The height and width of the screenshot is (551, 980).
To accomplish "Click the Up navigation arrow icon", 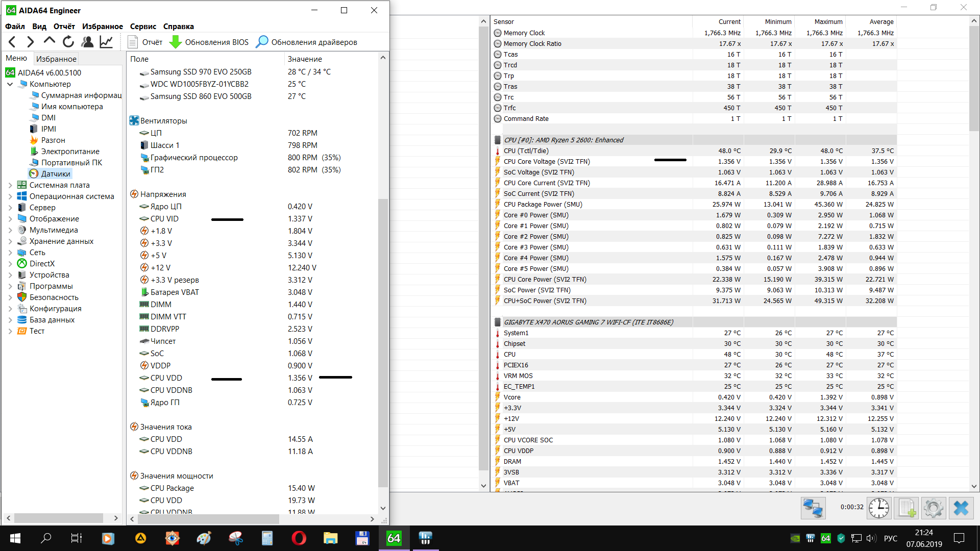I will click(50, 41).
